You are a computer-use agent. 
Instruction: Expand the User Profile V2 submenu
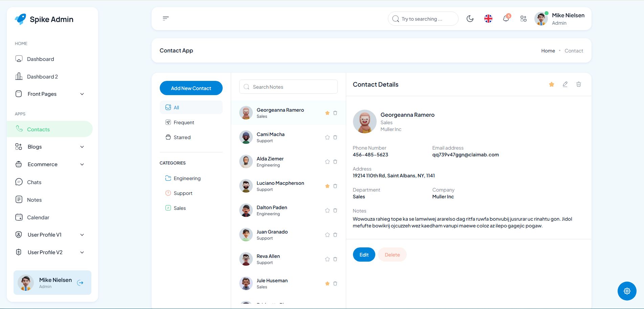click(x=50, y=252)
